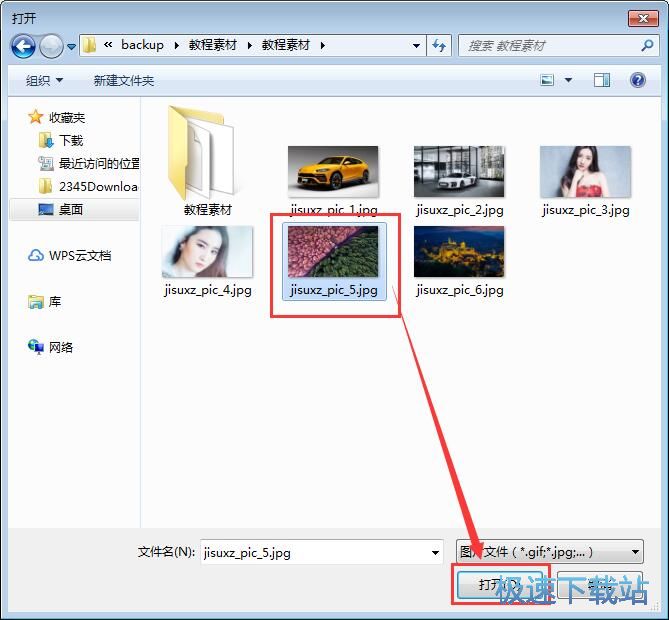Open 最近访问的位置 in the sidebar

tap(99, 163)
